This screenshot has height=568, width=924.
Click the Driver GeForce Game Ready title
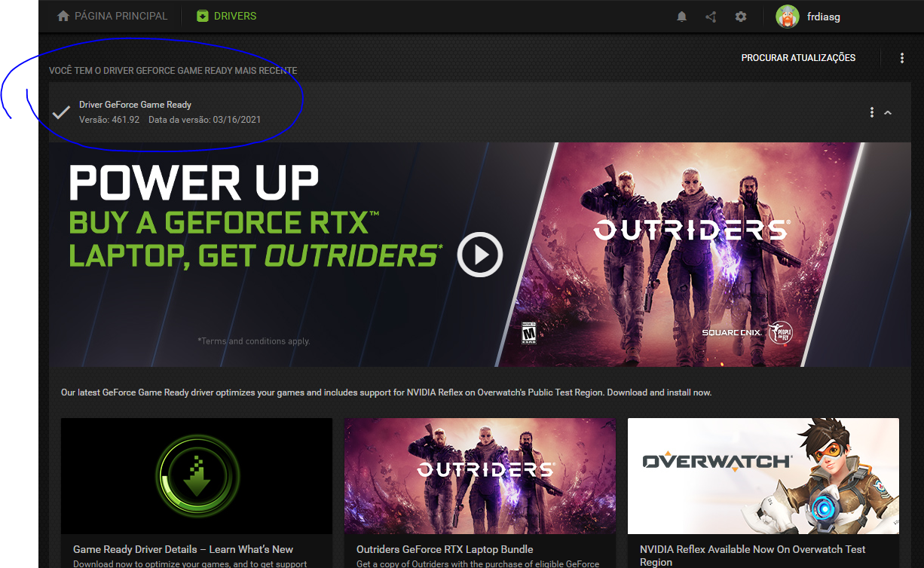click(x=135, y=105)
